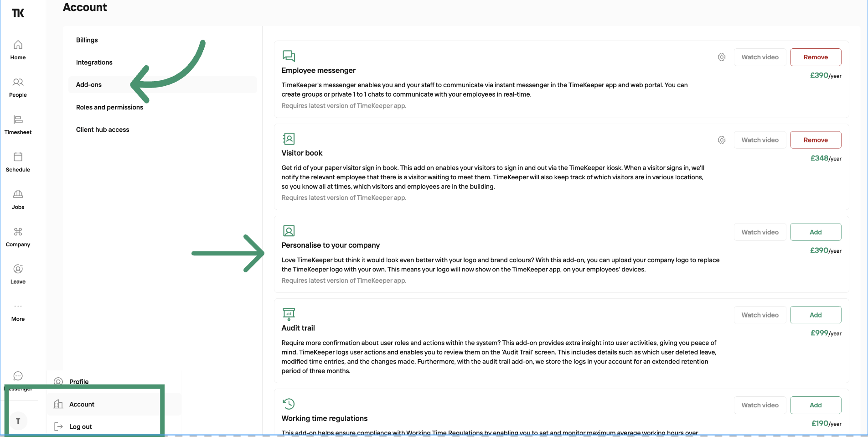Open Client hub access

103,130
